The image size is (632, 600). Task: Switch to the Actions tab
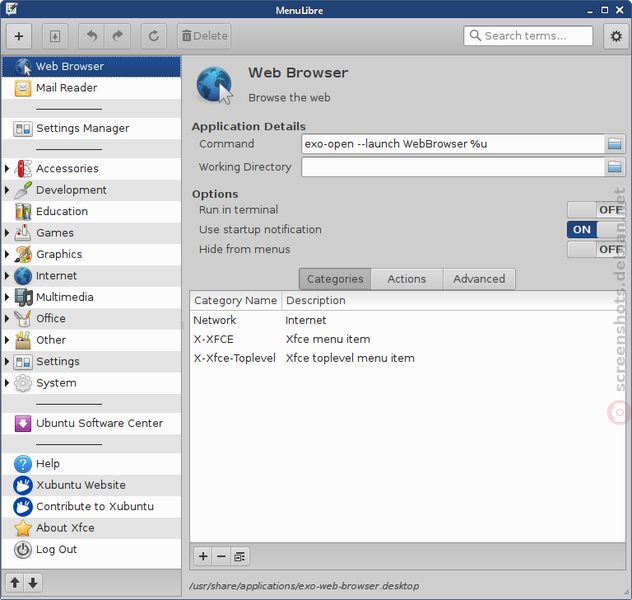point(407,279)
